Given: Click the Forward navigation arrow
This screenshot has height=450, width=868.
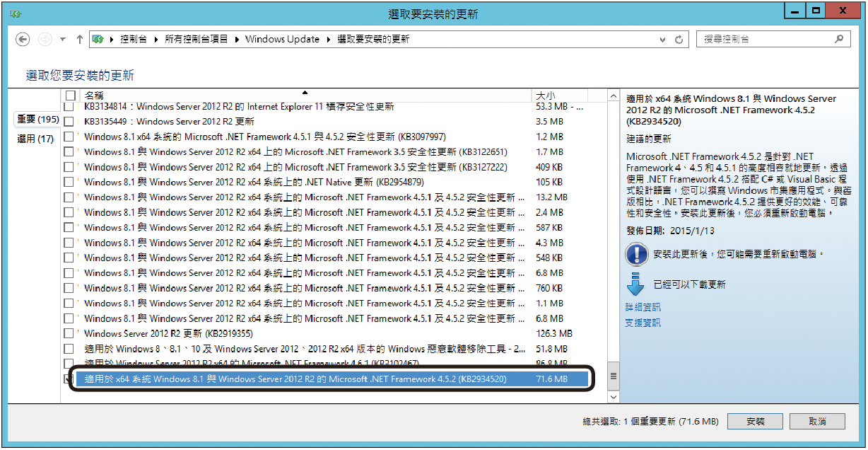Looking at the screenshot, I should pos(45,40).
